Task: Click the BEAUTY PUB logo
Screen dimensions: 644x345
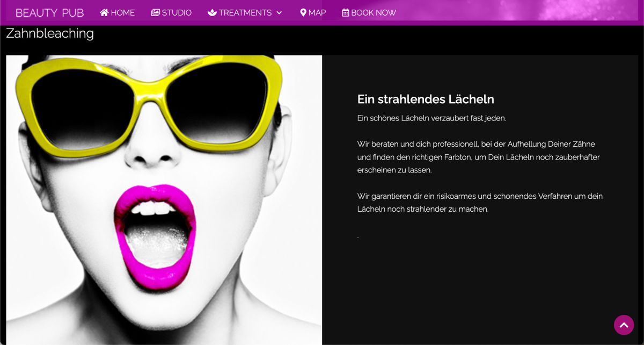Action: point(50,12)
